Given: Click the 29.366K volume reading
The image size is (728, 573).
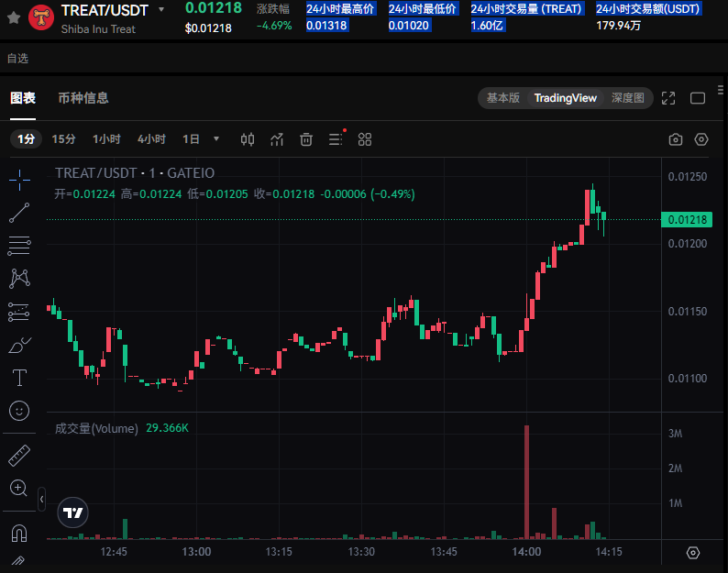Looking at the screenshot, I should pos(168,427).
